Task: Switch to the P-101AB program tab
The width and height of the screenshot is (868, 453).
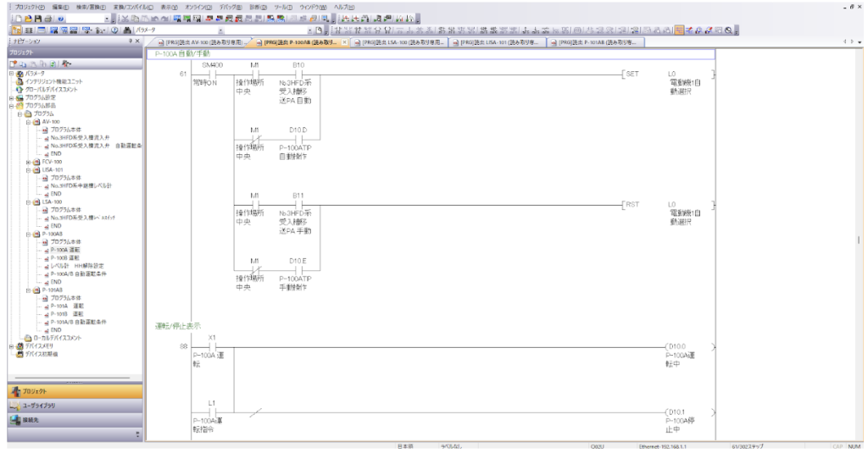Action: pos(596,42)
